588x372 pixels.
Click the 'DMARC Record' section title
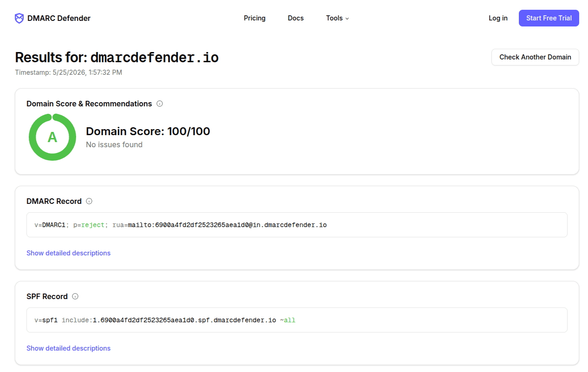click(54, 201)
